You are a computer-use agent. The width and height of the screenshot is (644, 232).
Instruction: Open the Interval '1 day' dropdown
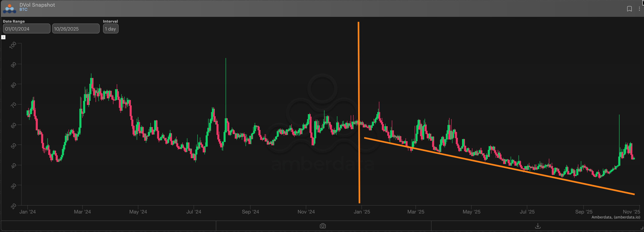111,29
